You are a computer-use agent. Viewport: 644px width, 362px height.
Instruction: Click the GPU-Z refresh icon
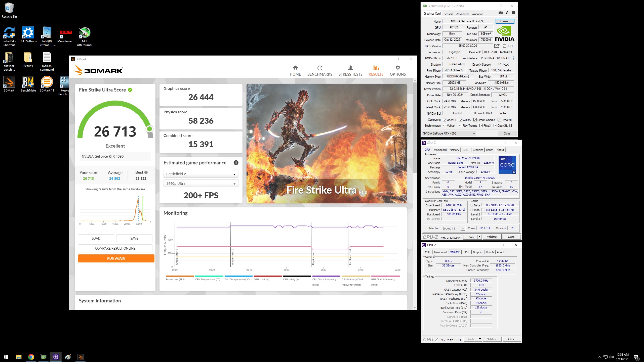coord(507,13)
